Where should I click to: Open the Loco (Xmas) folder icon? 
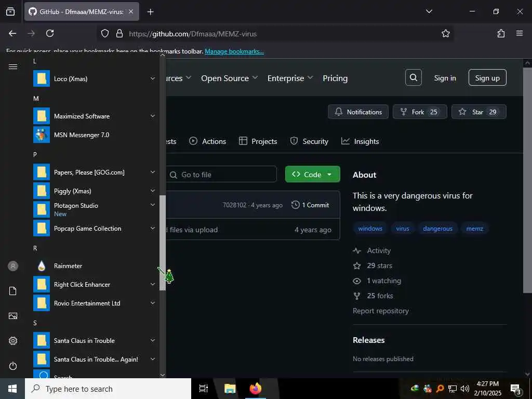pos(42,79)
